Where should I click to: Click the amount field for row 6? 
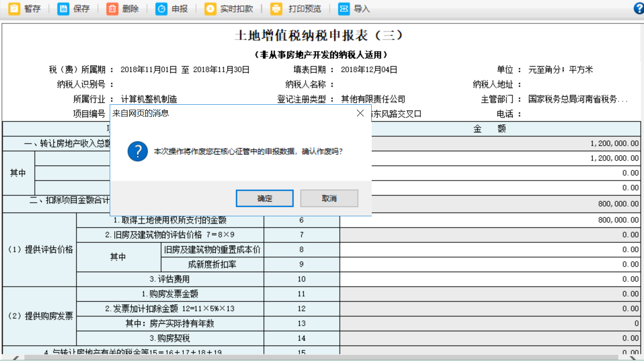[490, 220]
